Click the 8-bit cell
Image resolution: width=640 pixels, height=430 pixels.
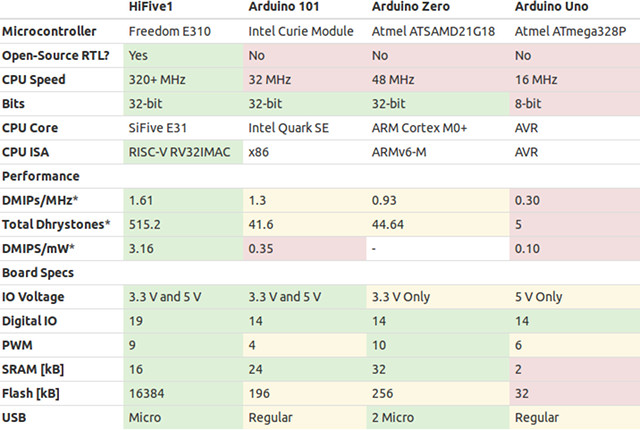[x=575, y=104]
